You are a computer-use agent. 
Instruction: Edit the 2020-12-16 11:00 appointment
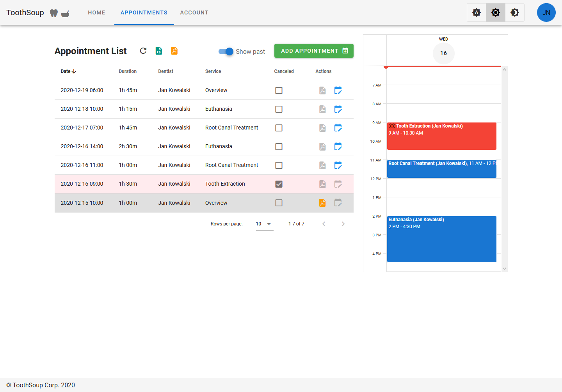338,165
